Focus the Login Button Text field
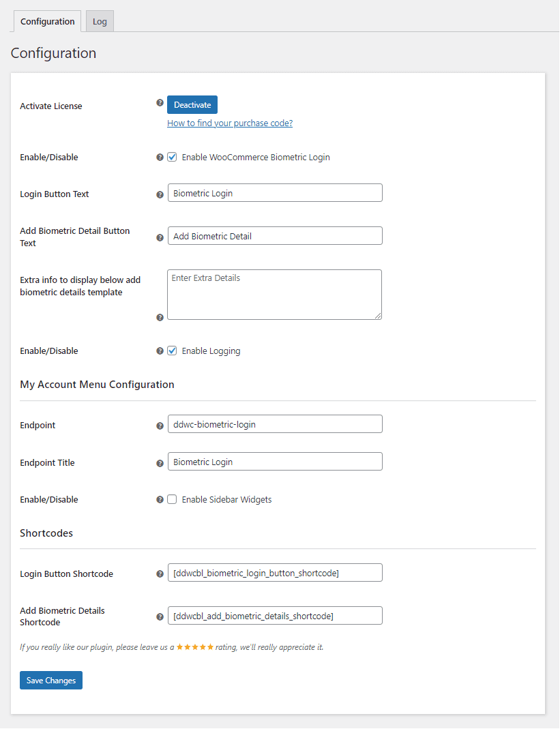The image size is (560, 729). point(275,193)
